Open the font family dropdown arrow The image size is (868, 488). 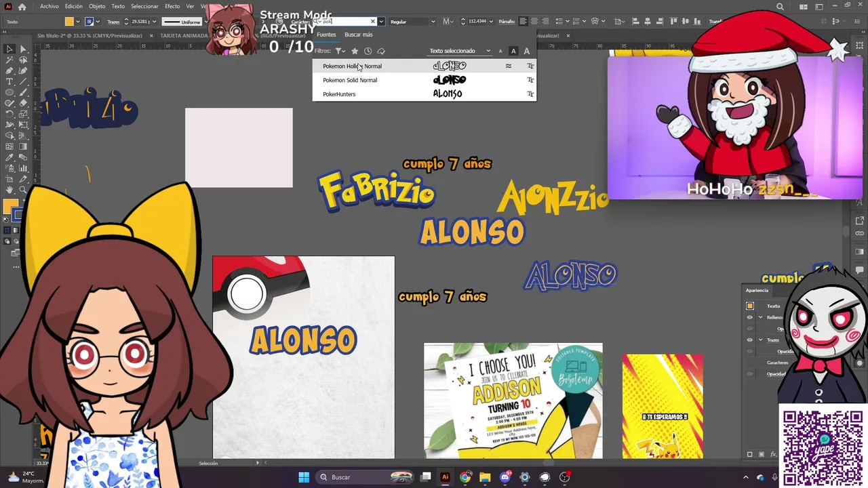(381, 22)
